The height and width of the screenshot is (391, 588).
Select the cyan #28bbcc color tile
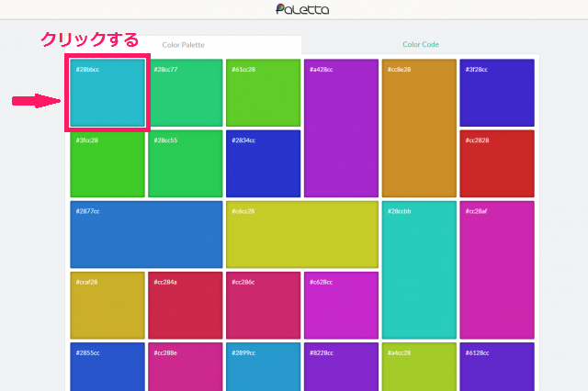(x=107, y=93)
